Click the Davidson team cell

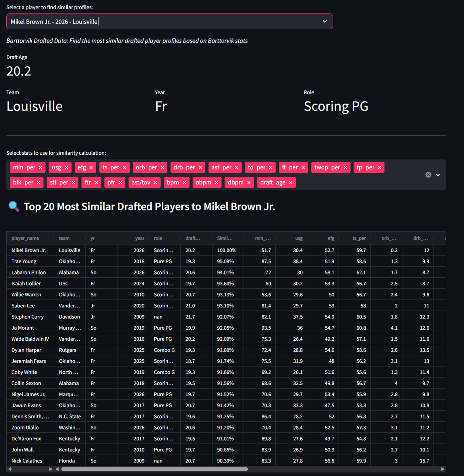click(x=70, y=317)
